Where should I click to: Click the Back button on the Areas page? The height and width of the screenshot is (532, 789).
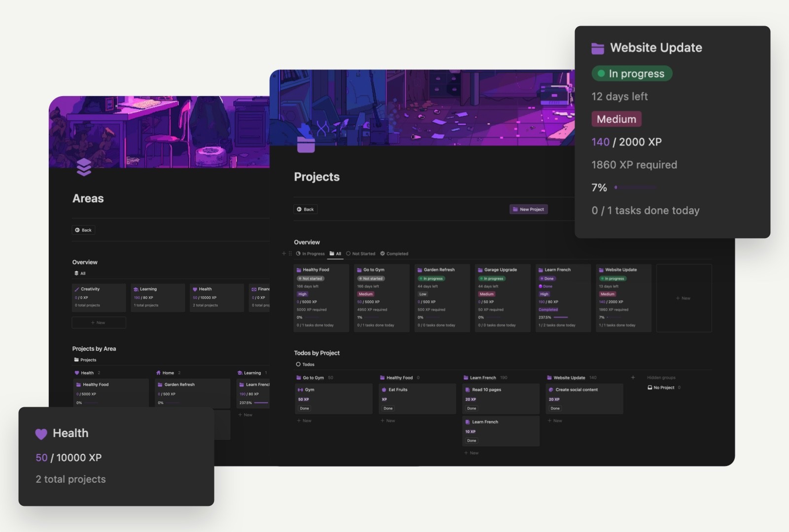(x=83, y=230)
